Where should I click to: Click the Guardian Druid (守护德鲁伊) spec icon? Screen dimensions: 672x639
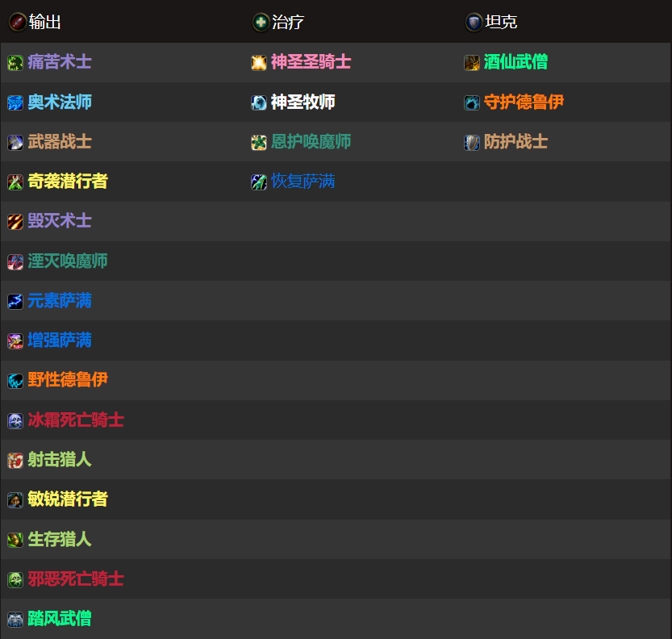pos(470,102)
